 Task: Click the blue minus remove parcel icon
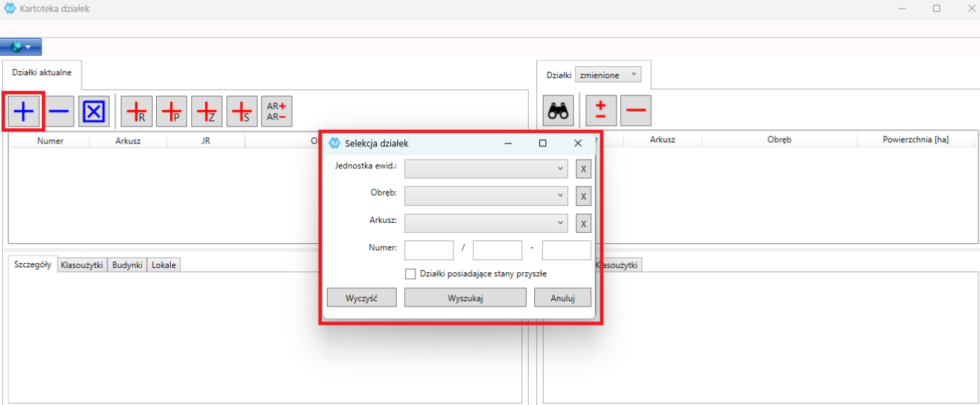[x=59, y=111]
